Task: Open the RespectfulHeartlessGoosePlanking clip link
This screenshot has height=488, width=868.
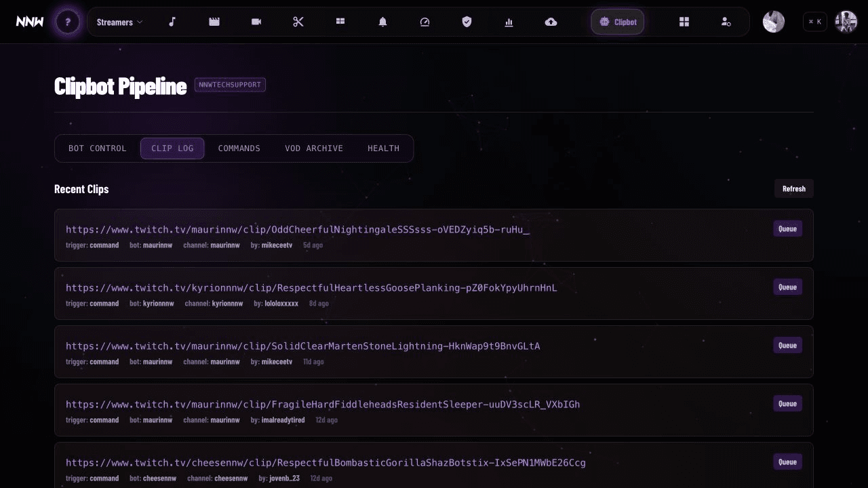Action: pos(311,288)
